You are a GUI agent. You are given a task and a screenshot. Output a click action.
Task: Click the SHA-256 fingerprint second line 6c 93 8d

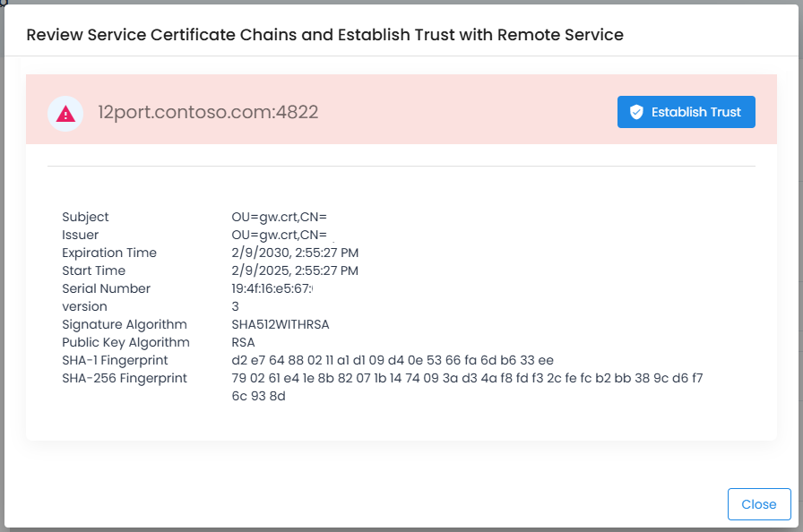(x=258, y=396)
